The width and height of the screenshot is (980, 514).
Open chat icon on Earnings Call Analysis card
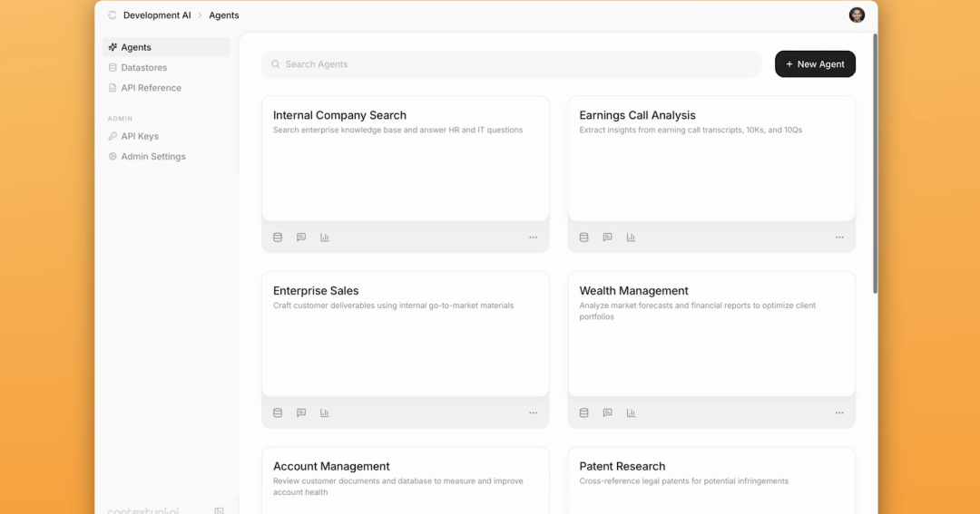pyautogui.click(x=607, y=238)
